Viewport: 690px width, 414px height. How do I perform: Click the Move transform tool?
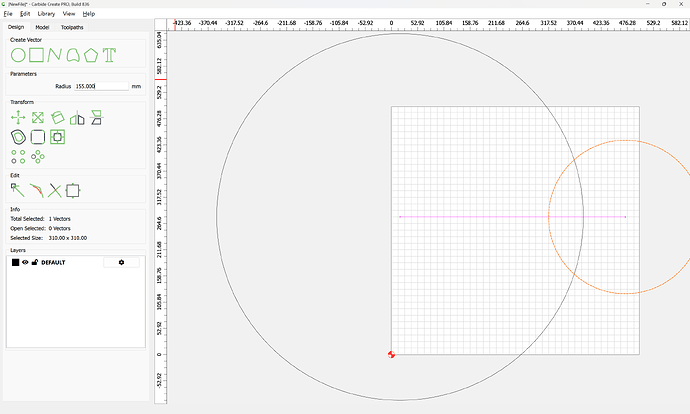coord(17,117)
